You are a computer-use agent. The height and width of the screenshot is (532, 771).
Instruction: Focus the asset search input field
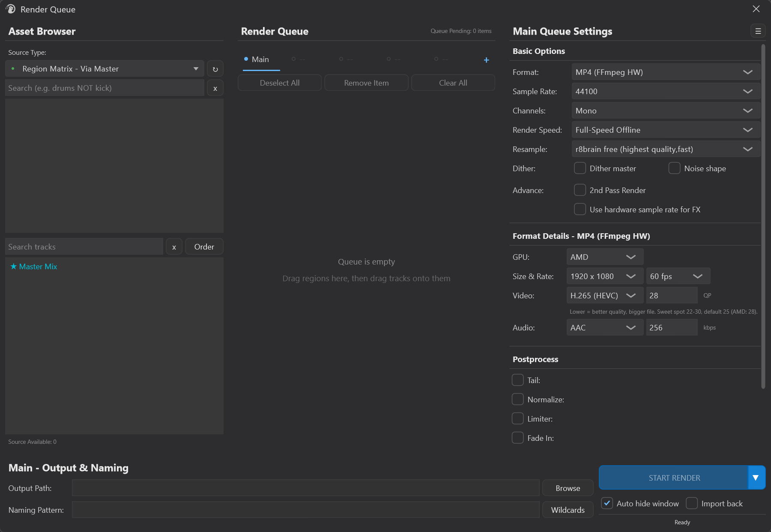point(105,88)
